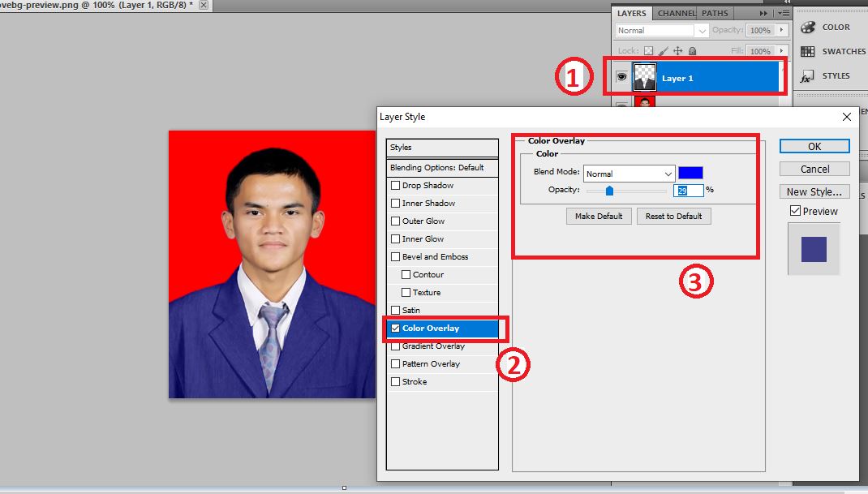Switch to the Channels tab
868x494 pixels.
pos(676,13)
